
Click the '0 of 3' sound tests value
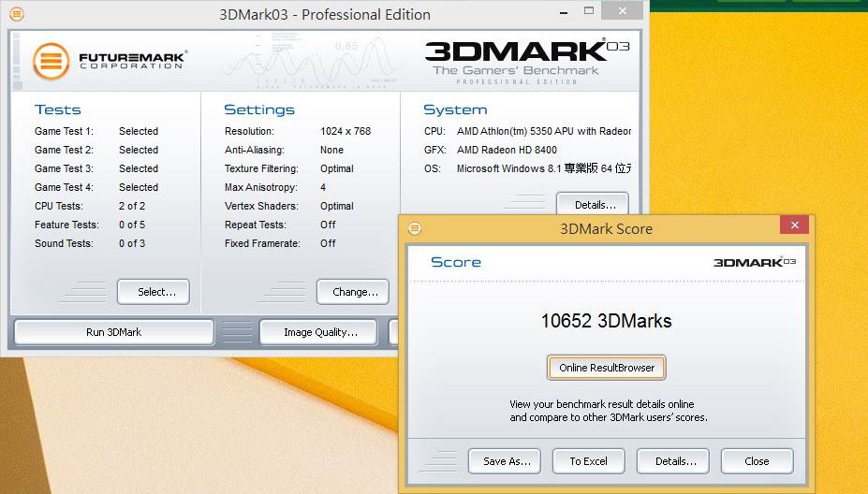coord(132,244)
